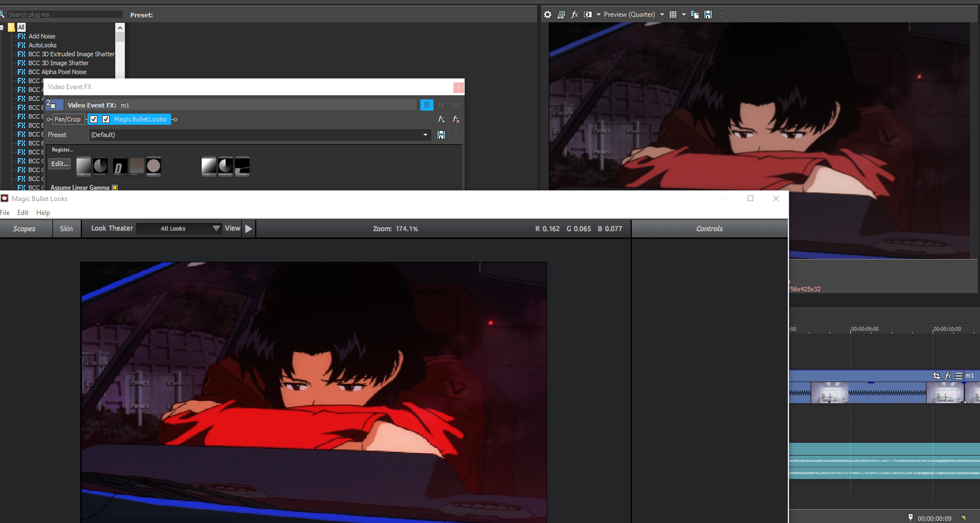Viewport: 980px width, 523px height.
Task: Toggle split screen view in preview
Action: (x=588, y=14)
